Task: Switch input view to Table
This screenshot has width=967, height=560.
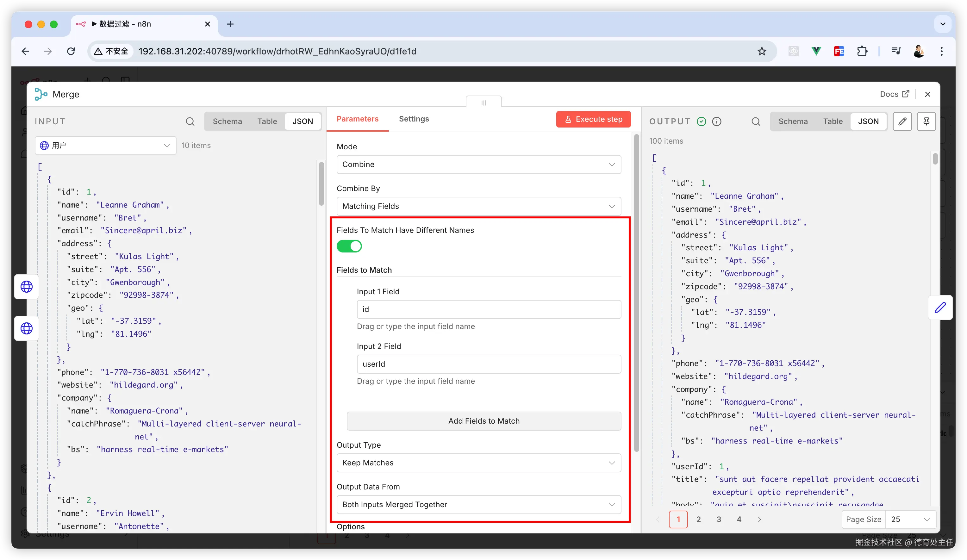Action: click(267, 121)
